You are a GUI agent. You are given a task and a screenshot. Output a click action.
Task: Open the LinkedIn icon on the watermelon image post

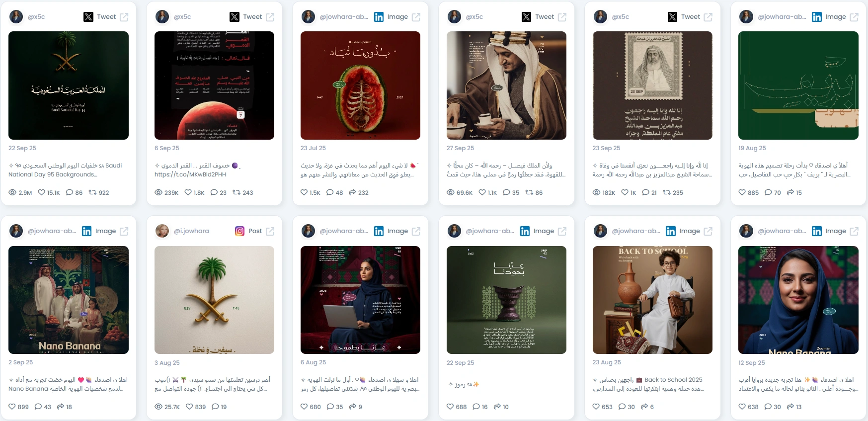point(379,17)
